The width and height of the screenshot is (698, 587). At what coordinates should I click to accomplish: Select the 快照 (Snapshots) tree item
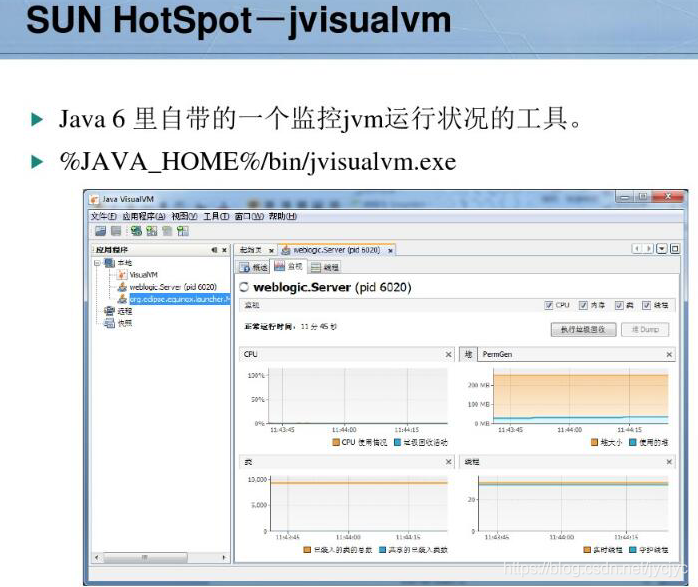[x=125, y=323]
